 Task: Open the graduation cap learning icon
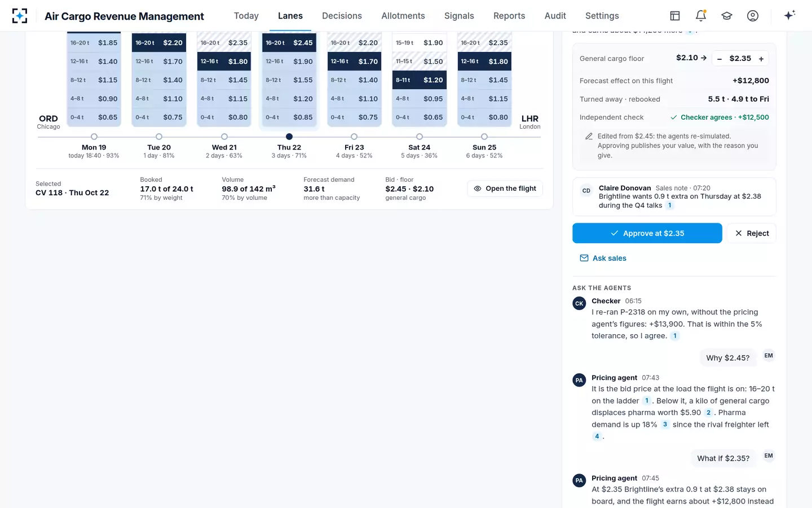[727, 16]
